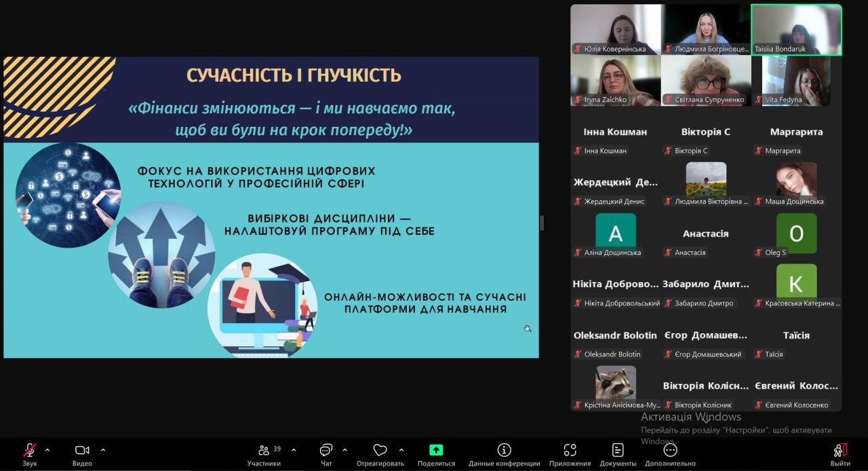868x471 pixels.
Task: Click the green Поделиться share screen button
Action: coord(436,451)
